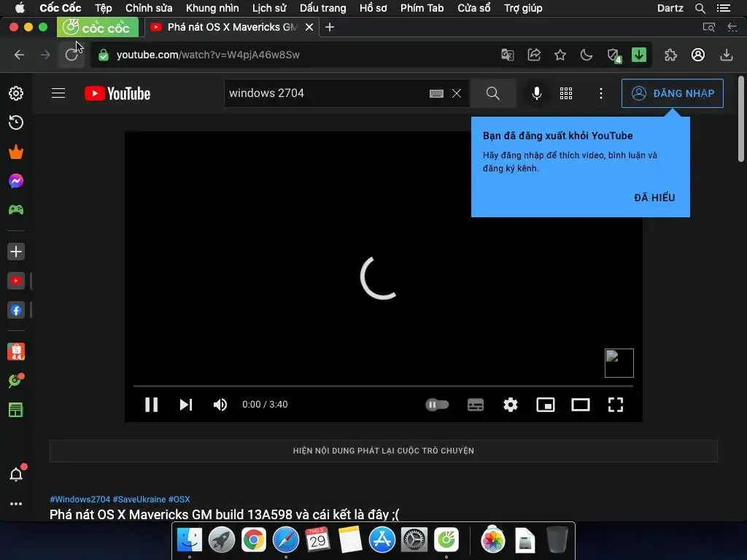
Task: Open Lịch sử menu
Action: (269, 8)
